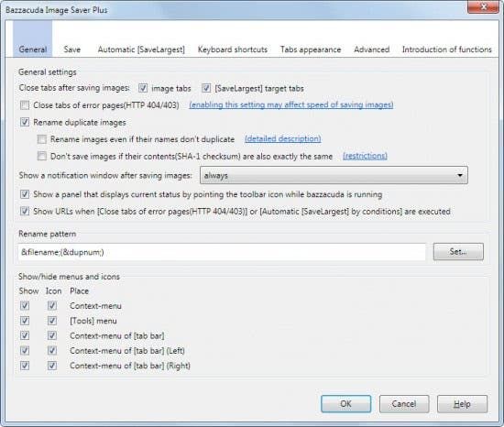Screen dimensions: 504x427
Task: Select the Advanced tab
Action: tap(371, 49)
